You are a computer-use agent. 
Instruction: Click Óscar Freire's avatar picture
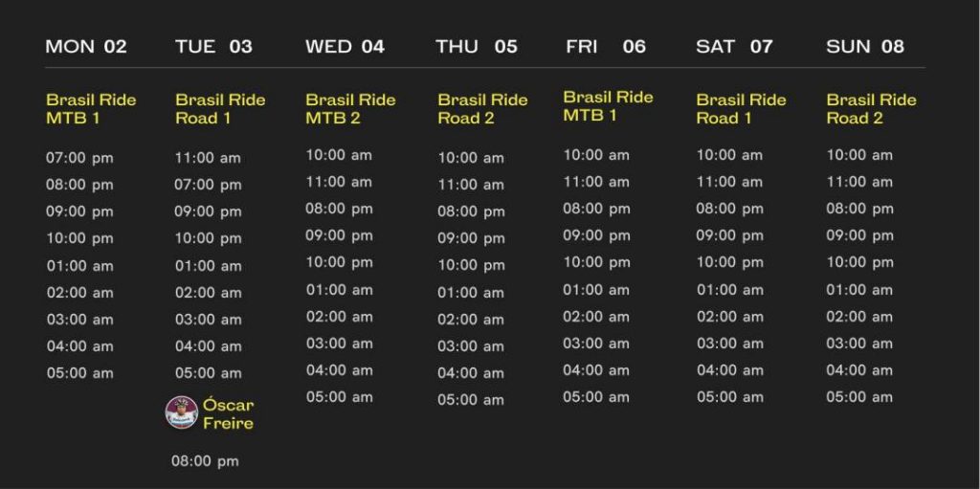pyautogui.click(x=181, y=412)
